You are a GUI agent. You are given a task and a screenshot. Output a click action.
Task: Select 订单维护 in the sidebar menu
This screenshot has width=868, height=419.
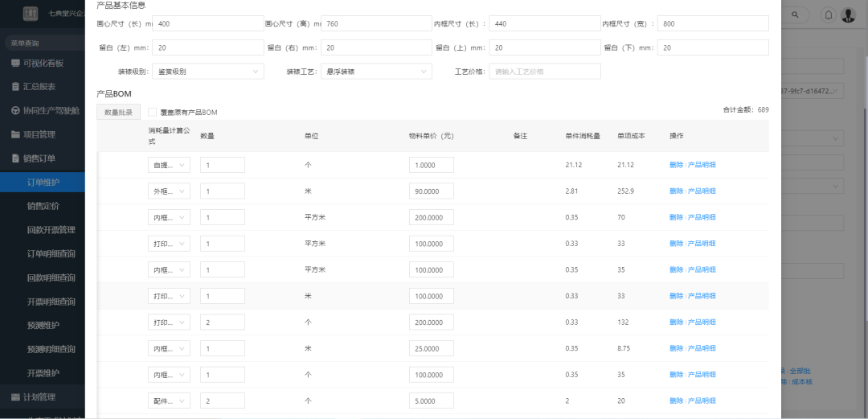click(43, 183)
